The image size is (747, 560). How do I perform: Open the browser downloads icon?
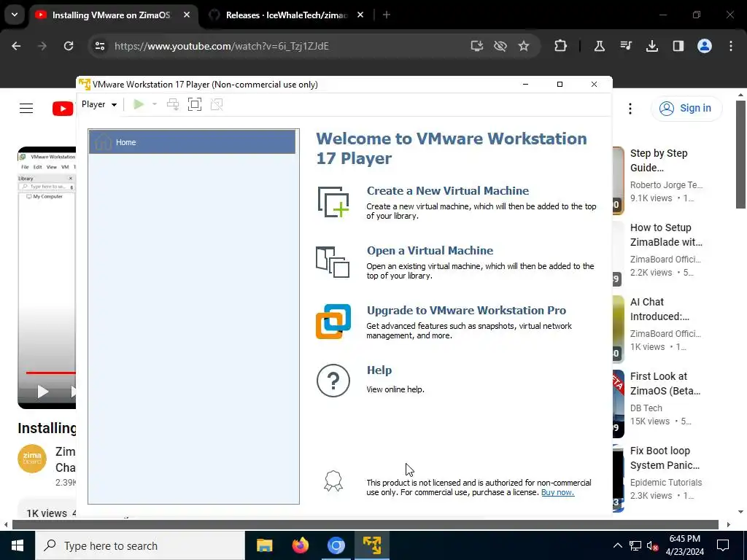click(652, 46)
